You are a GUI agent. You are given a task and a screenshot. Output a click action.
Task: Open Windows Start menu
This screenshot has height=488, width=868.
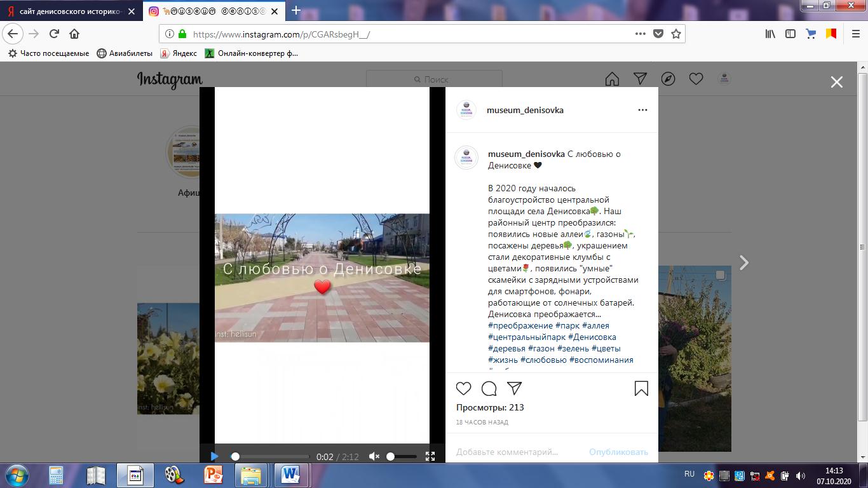[x=15, y=475]
